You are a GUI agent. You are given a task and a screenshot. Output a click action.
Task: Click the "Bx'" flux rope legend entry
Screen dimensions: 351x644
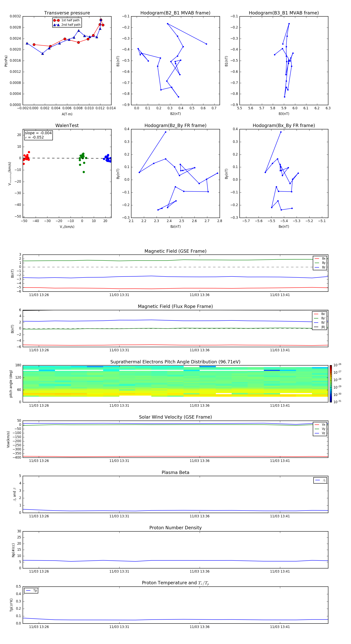click(320, 314)
